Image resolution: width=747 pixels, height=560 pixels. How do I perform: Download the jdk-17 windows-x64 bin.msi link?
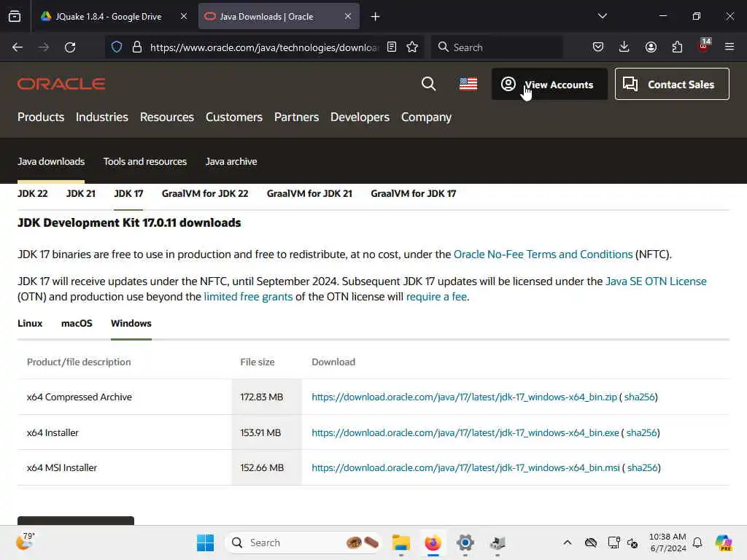click(x=465, y=468)
